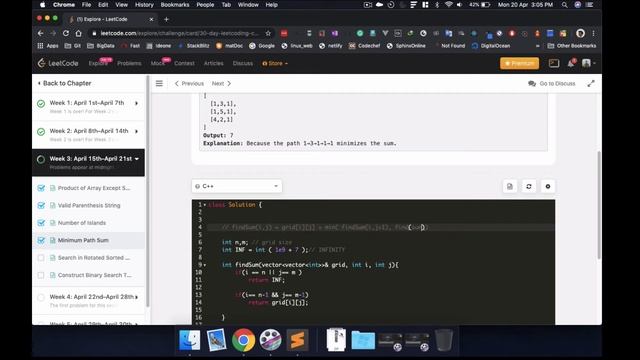Open the Explore nav link
The width and height of the screenshot is (640, 360).
pyautogui.click(x=98, y=63)
